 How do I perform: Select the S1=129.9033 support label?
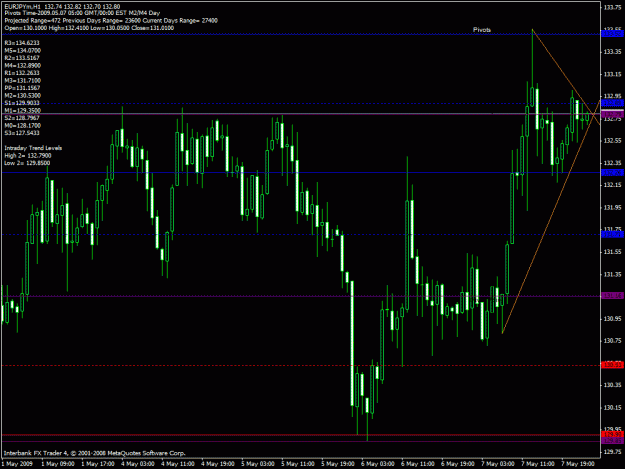click(22, 103)
